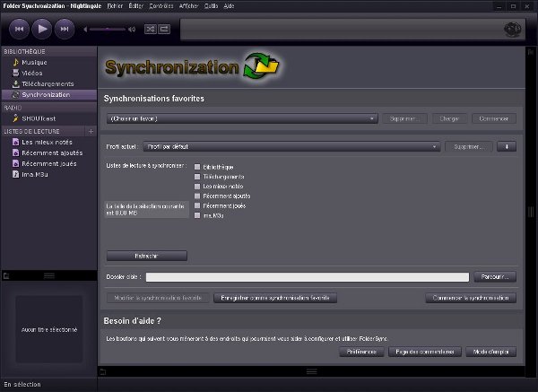Open the Afficher menu
Screen dimensions: 538x392
(188, 5)
